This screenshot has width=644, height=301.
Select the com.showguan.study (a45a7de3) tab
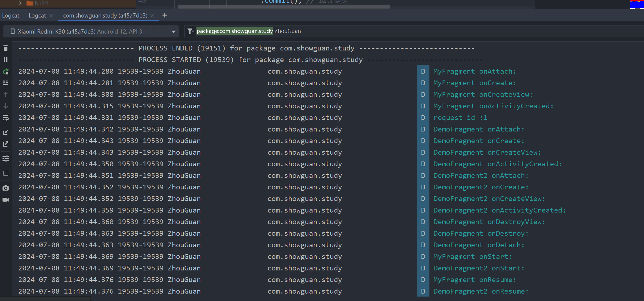(x=105, y=15)
